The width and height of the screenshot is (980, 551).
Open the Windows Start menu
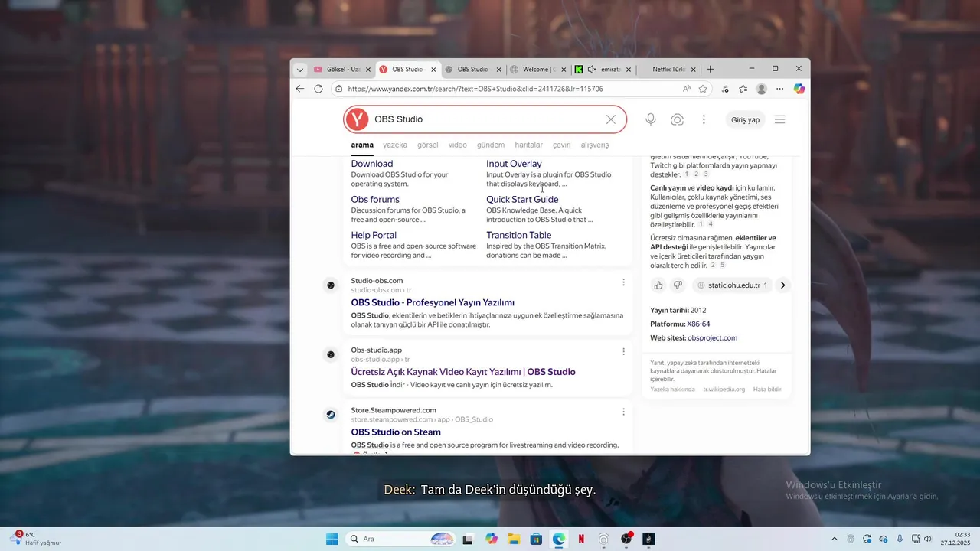pyautogui.click(x=332, y=540)
